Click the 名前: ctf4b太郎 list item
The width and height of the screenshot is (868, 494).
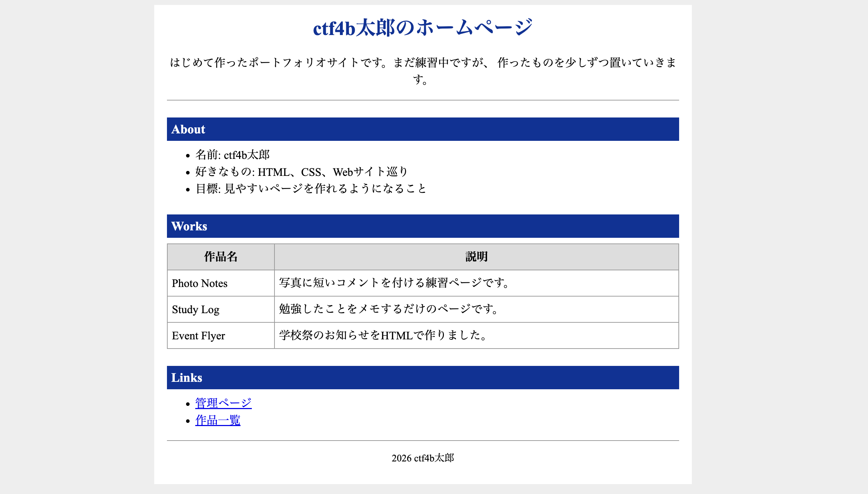pyautogui.click(x=232, y=155)
